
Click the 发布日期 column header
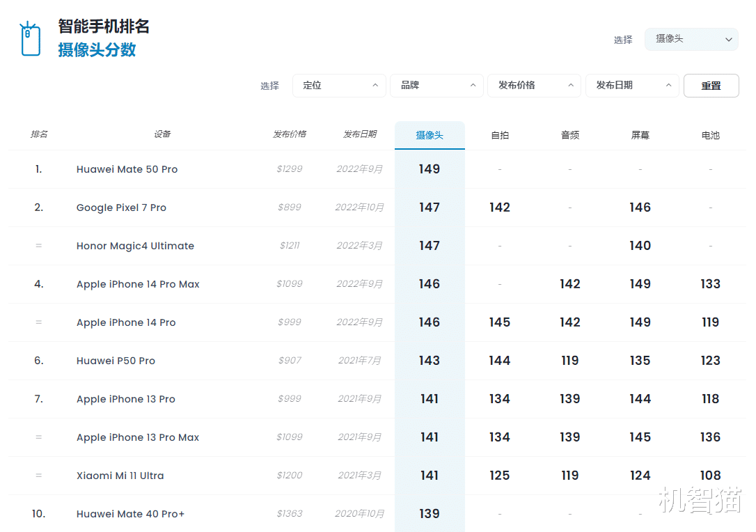click(x=360, y=134)
